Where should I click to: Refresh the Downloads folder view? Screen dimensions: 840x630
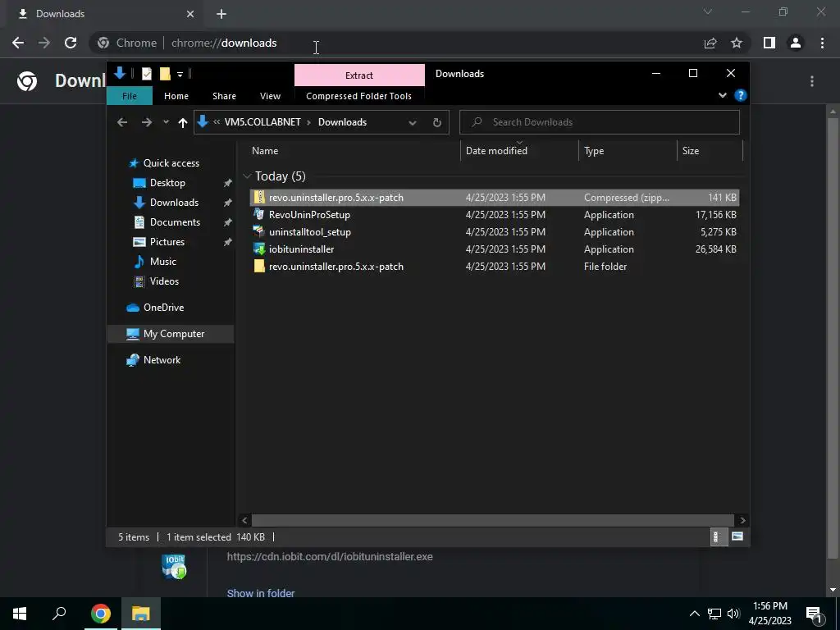[x=437, y=122]
